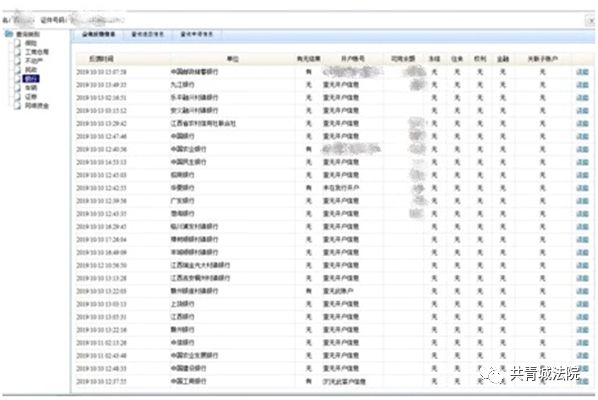
Task: Click the document icon beside 保险
Action: pos(18,43)
